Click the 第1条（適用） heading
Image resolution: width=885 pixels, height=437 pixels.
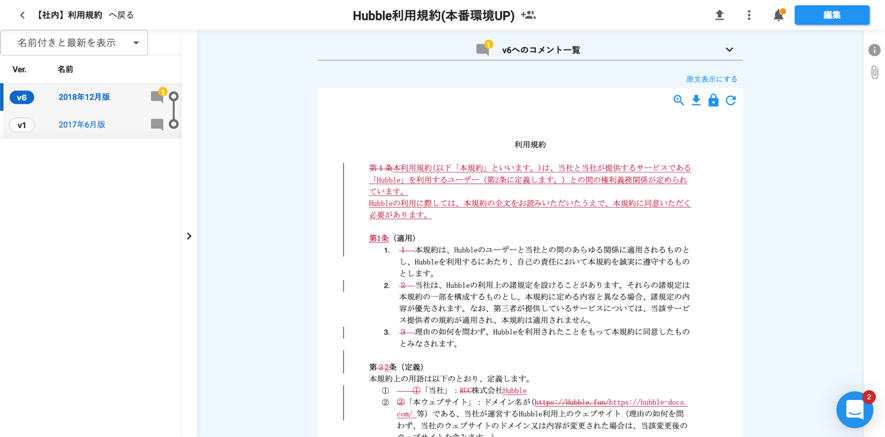pyautogui.click(x=392, y=238)
